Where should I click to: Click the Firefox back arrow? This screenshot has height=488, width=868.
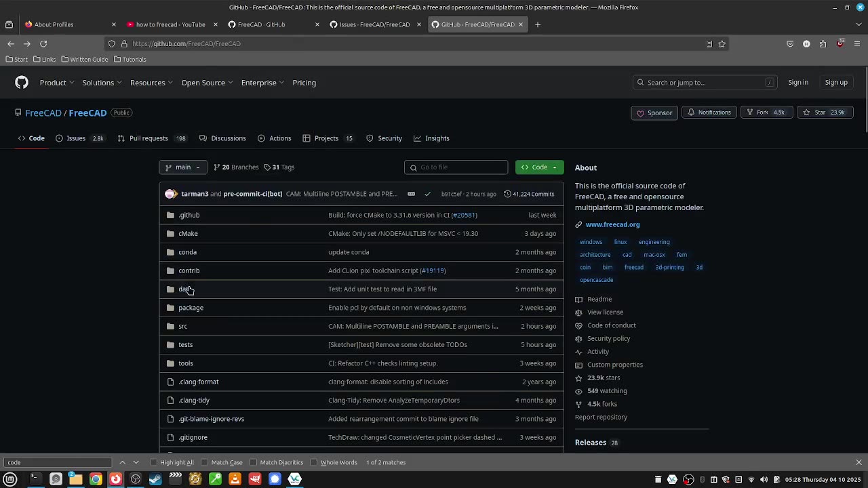click(x=11, y=43)
